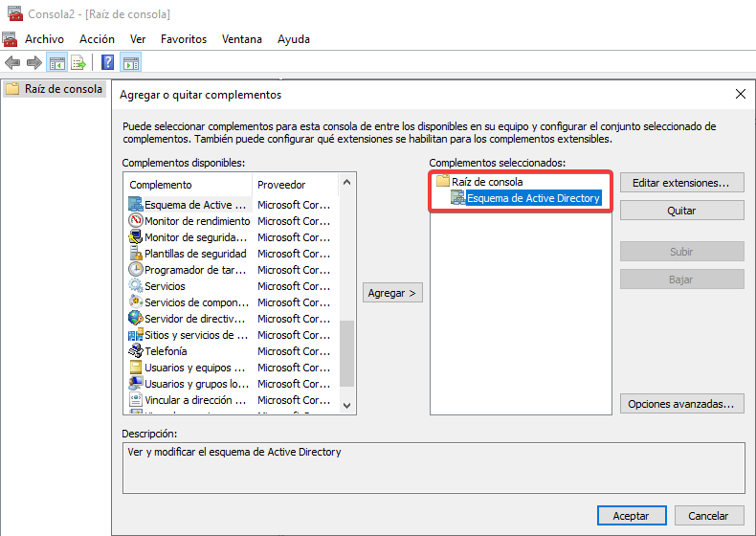The width and height of the screenshot is (756, 536).
Task: Click the Editar extensiones... button
Action: 681,183
